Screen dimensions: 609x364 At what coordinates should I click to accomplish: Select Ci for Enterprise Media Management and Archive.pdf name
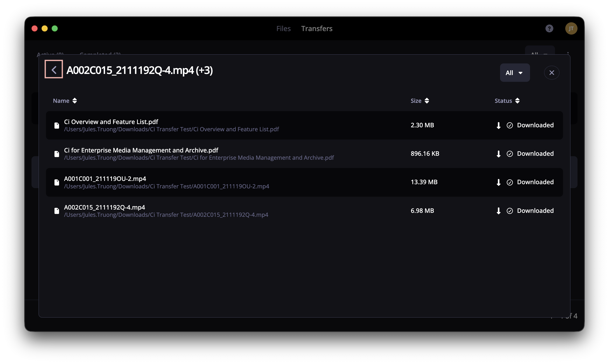point(141,150)
